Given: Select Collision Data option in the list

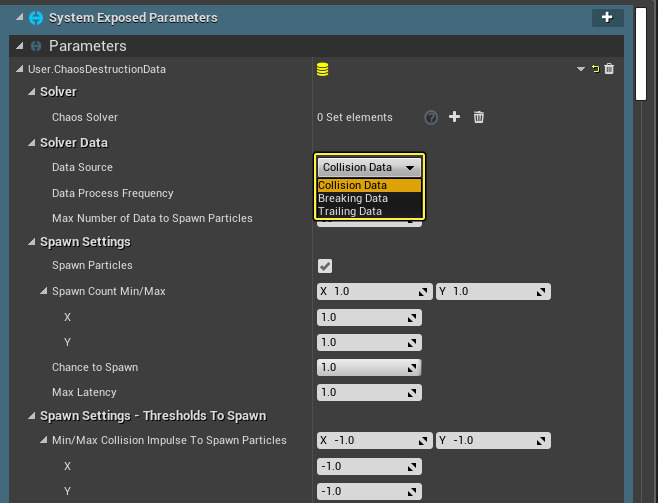Looking at the screenshot, I should pos(353,185).
